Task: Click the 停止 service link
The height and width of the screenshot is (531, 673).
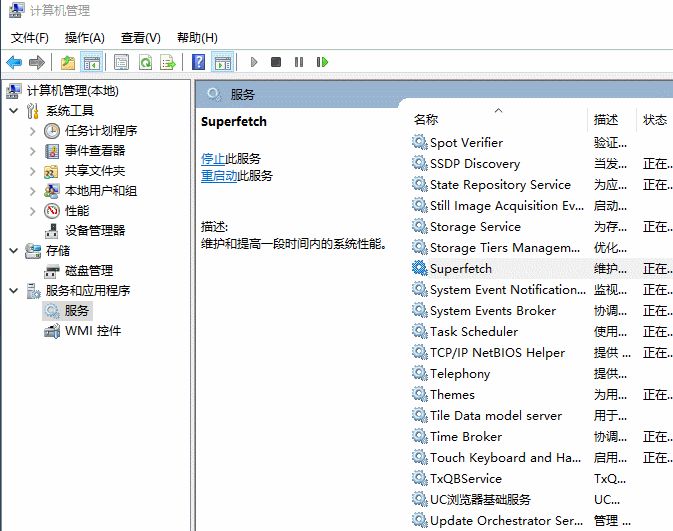Action: tap(213, 159)
